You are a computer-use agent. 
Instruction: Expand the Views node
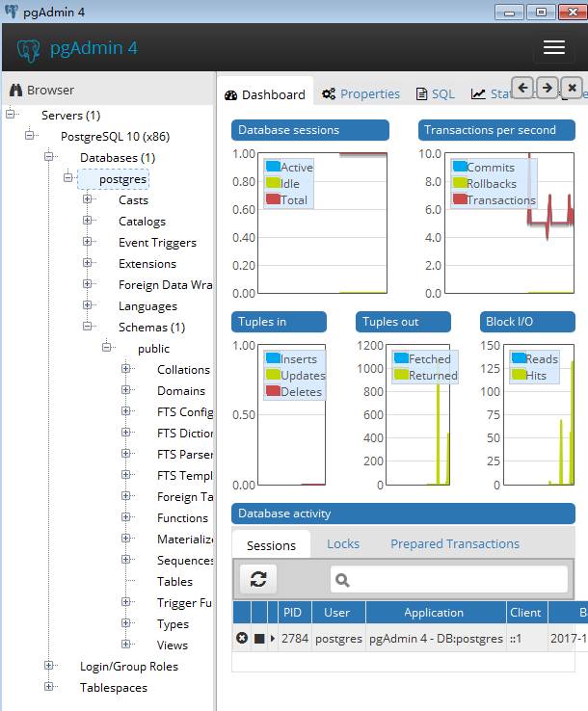click(125, 644)
